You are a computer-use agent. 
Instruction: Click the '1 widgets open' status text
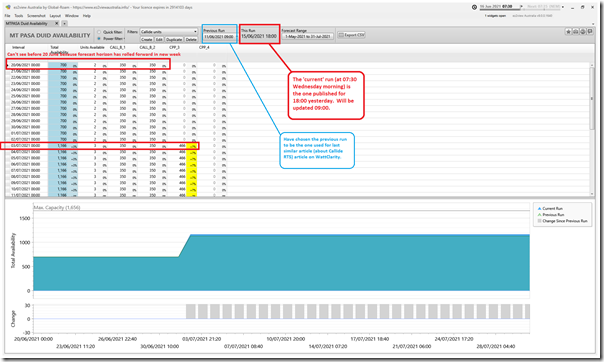click(495, 16)
